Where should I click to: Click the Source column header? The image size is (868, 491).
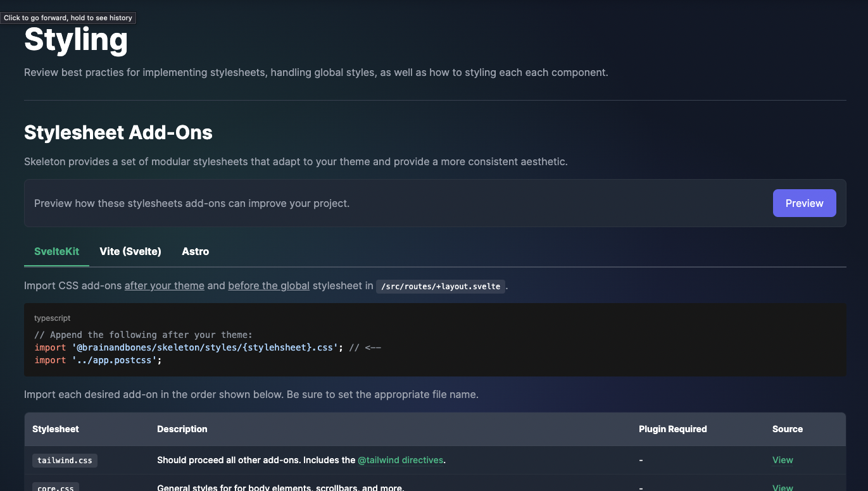(x=787, y=429)
